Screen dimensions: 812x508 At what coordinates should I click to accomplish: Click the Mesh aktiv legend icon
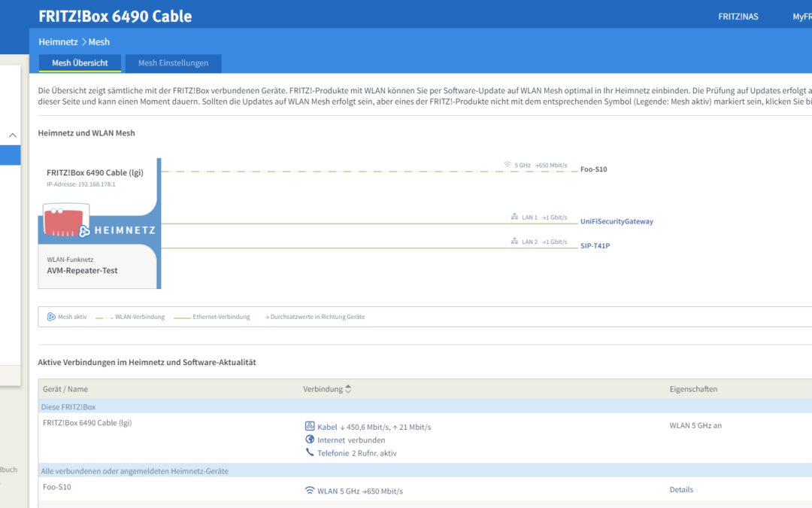[x=51, y=317]
